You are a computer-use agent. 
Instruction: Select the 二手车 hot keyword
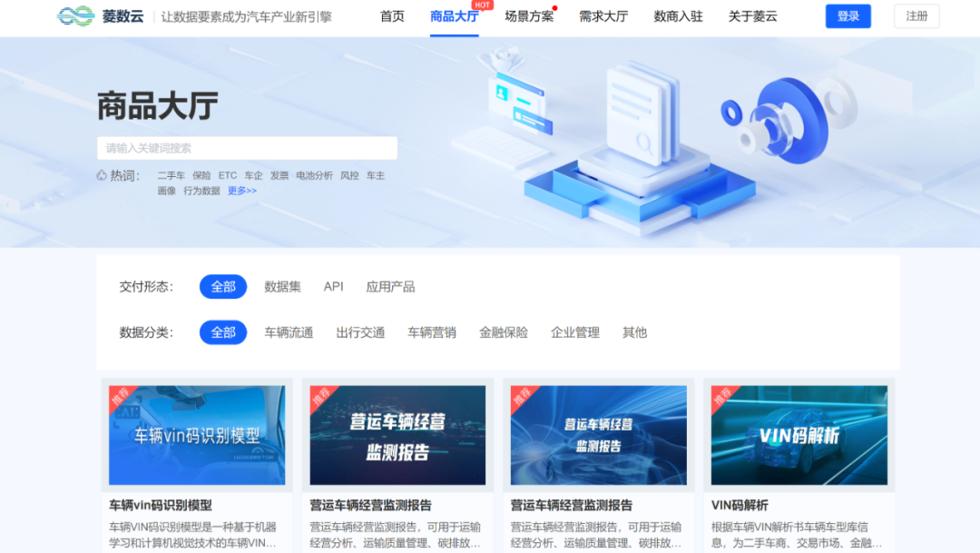click(x=171, y=175)
